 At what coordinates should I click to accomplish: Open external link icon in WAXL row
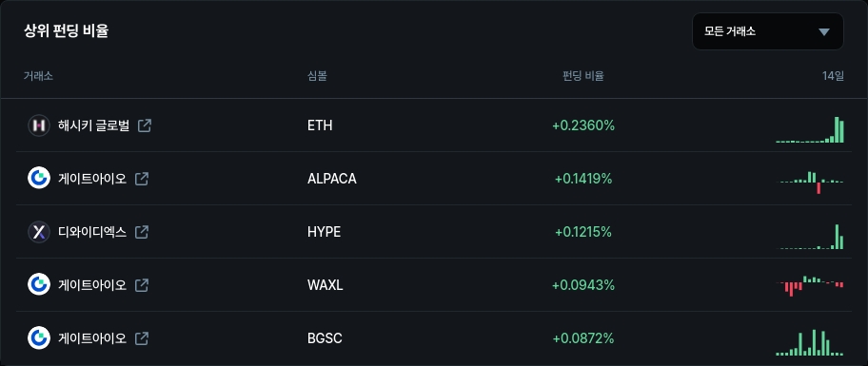coord(142,285)
